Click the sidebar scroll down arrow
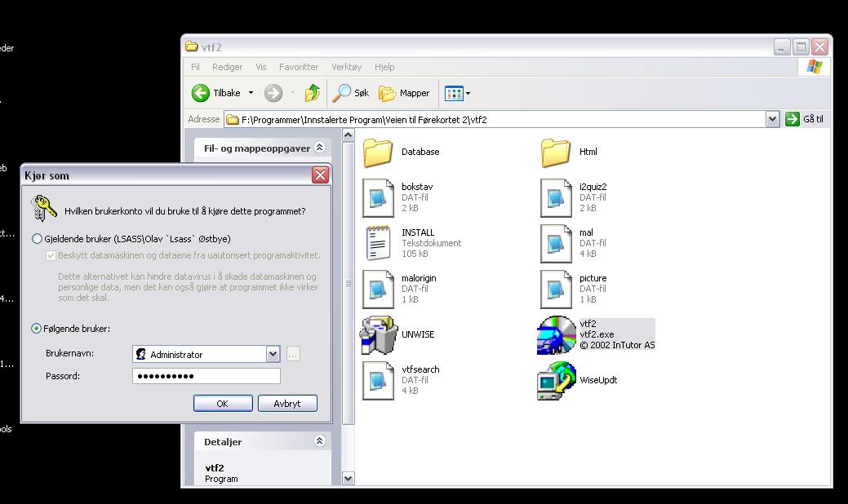Screen dimensions: 848x504 click(x=348, y=479)
